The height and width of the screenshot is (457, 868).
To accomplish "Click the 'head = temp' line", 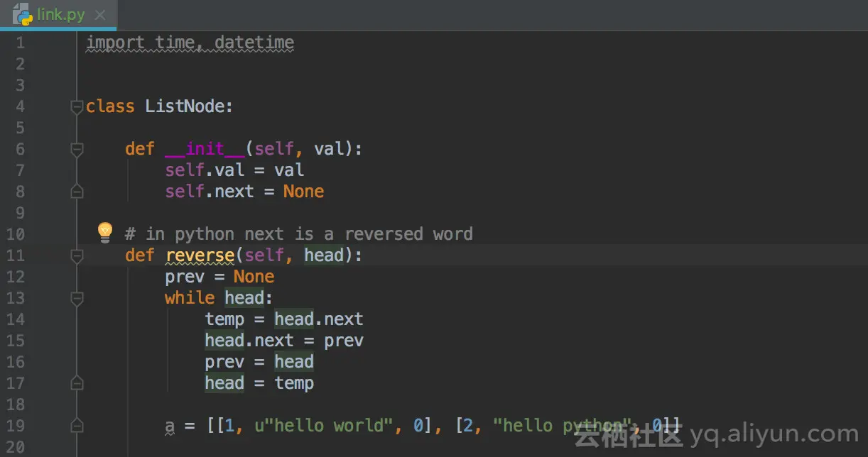I will (x=259, y=383).
